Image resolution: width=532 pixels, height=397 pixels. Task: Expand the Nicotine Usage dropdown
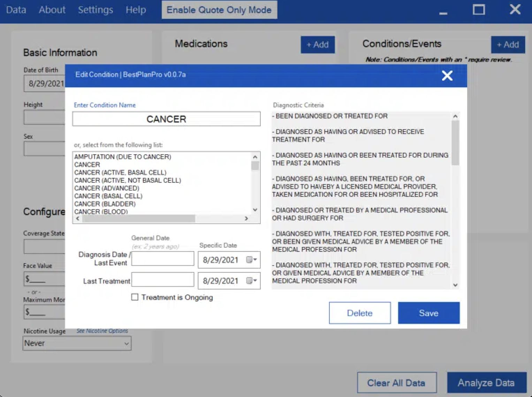pyautogui.click(x=126, y=344)
